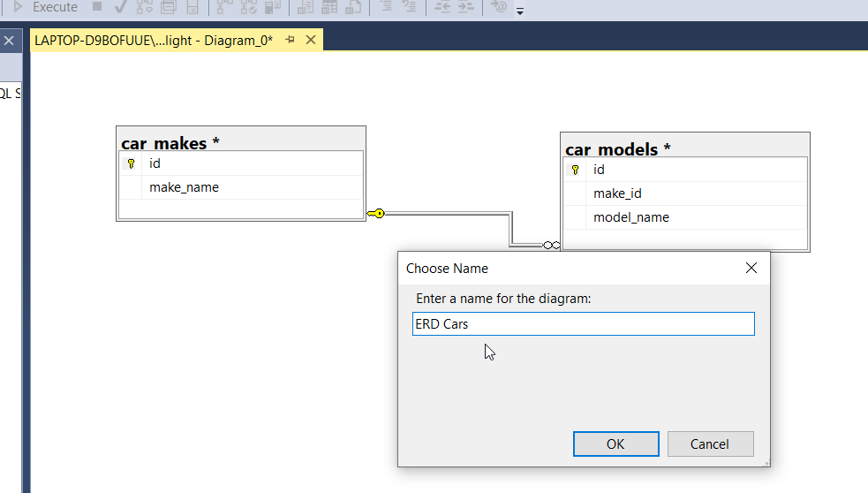This screenshot has height=493, width=868.
Task: Click the Decrease Indent toolbar icon
Action: pyautogui.click(x=441, y=7)
